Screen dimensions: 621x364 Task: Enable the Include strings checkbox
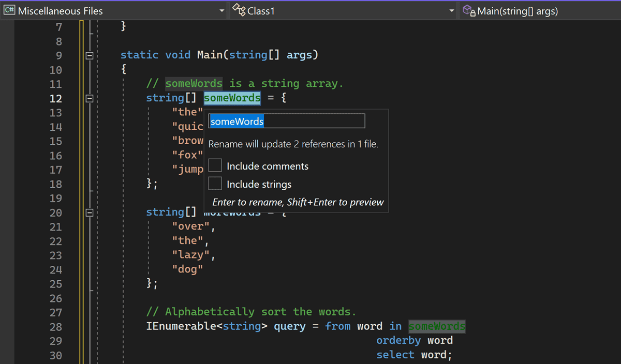click(x=215, y=183)
